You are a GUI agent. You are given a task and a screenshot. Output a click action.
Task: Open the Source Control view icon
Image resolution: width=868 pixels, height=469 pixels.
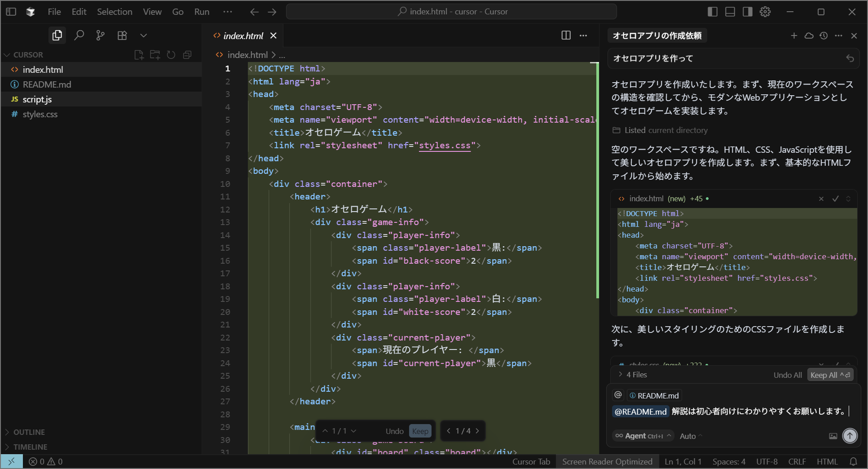101,35
